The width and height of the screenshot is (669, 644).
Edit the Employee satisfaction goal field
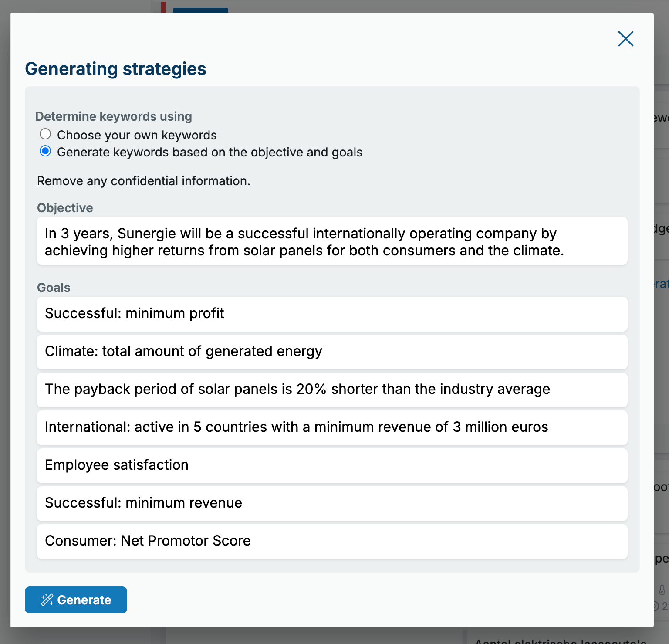[x=332, y=465]
